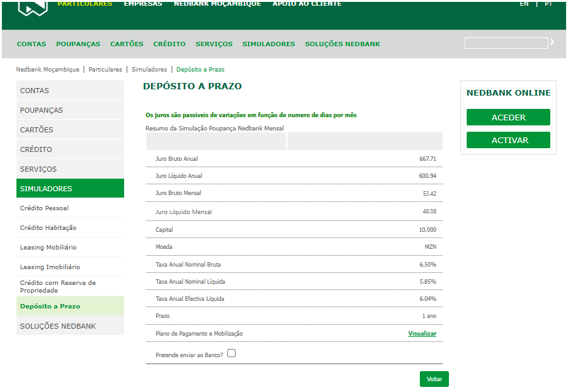Select Crédito in the left sidebar
568x392 pixels.
pos(70,149)
